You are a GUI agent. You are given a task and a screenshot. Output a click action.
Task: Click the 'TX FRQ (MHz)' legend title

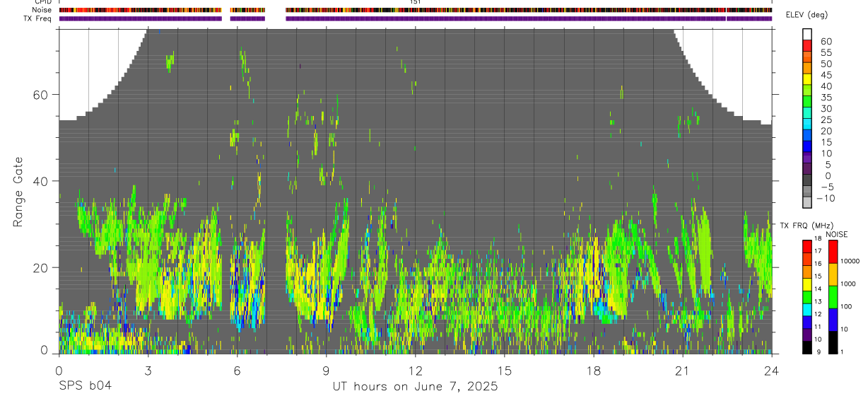pos(807,226)
